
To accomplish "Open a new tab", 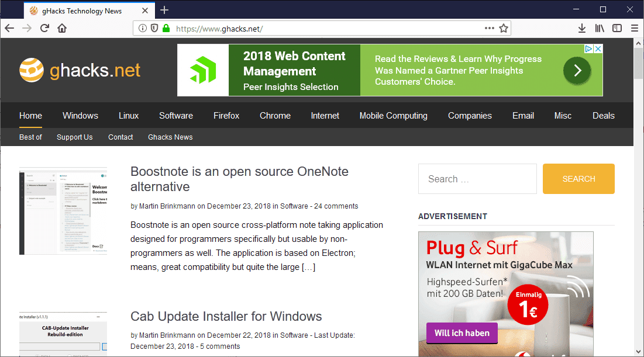I will 164,11.
